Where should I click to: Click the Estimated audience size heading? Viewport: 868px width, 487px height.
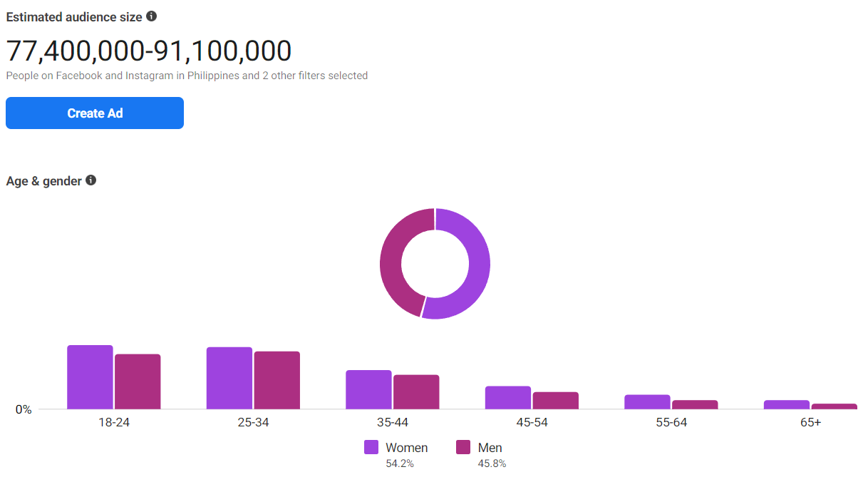[74, 16]
